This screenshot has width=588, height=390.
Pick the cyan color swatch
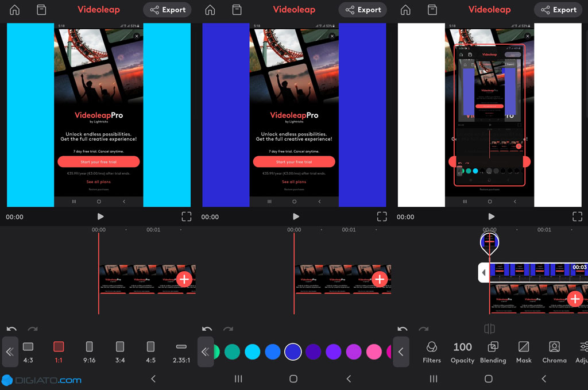click(x=253, y=352)
